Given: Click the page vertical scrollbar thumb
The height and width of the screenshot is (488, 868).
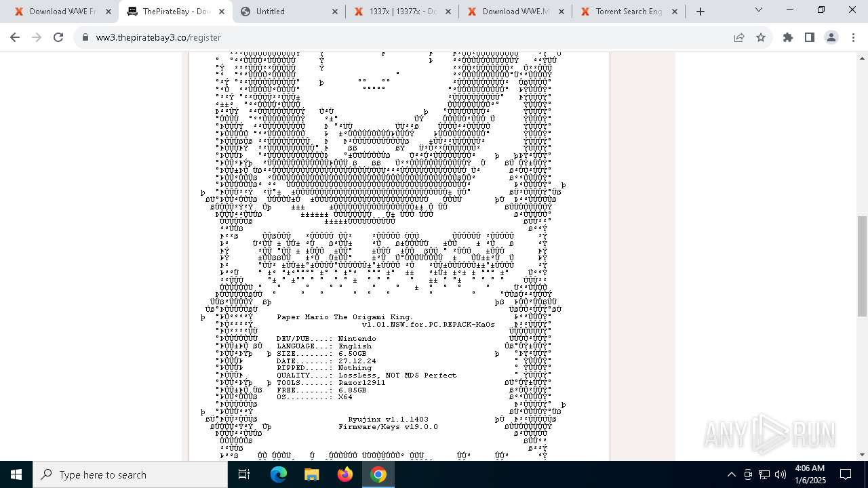Looking at the screenshot, I should (862, 266).
